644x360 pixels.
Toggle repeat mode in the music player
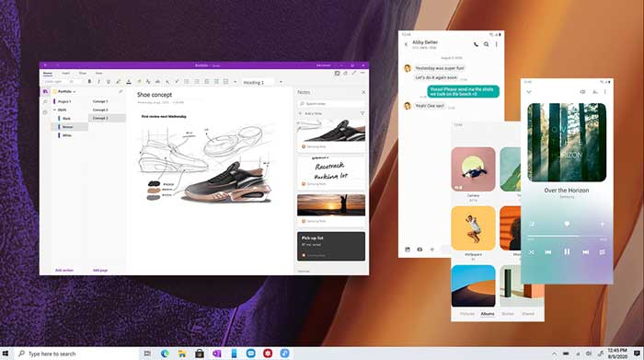tap(602, 252)
